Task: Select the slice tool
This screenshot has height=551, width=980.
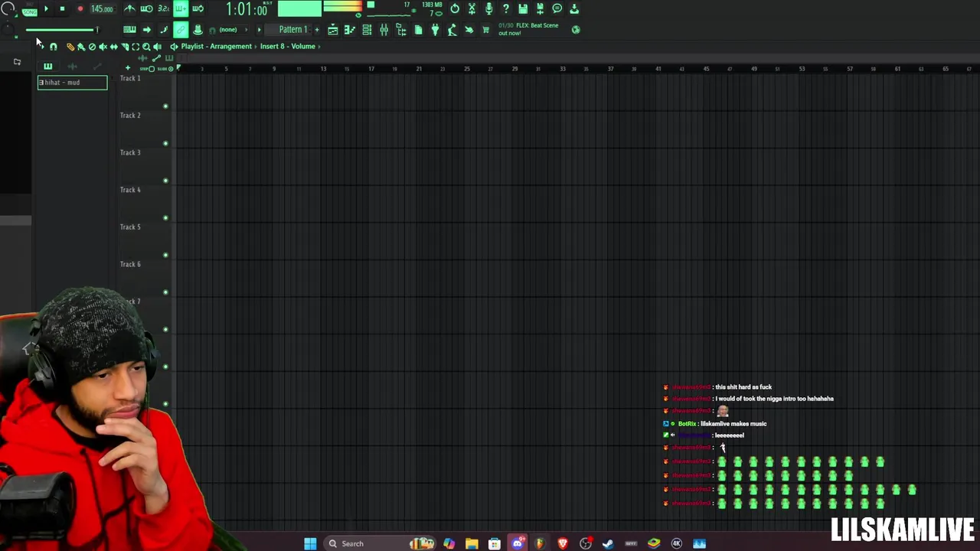Action: pyautogui.click(x=125, y=47)
